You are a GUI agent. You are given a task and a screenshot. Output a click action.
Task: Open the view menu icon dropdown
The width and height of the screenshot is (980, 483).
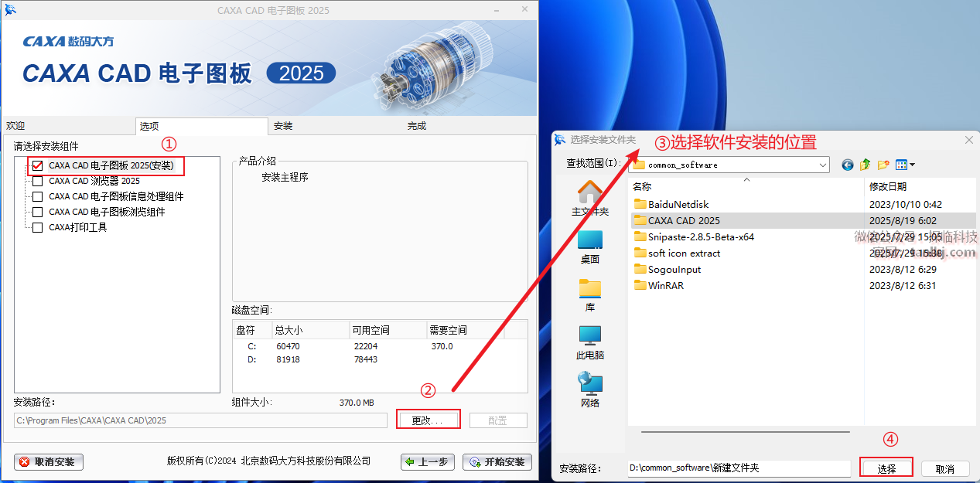905,165
